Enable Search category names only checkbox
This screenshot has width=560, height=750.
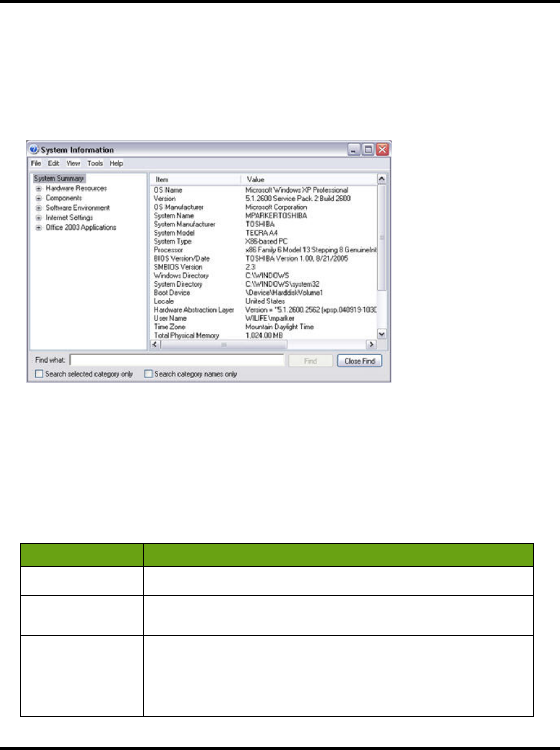148,374
